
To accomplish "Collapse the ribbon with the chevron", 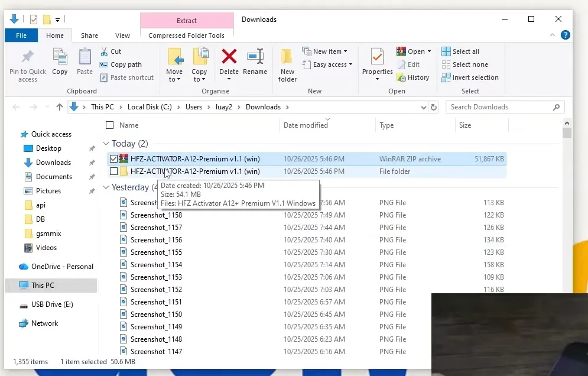I will 553,35.
